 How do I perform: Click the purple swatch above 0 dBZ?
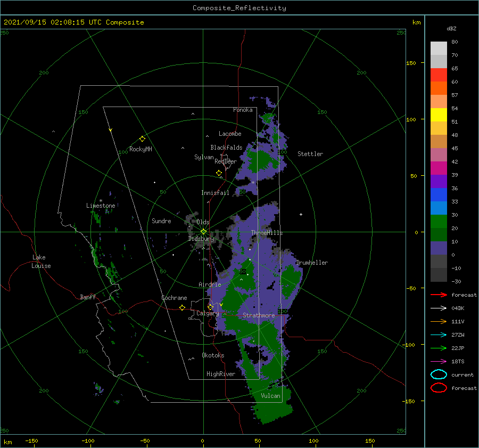439,248
